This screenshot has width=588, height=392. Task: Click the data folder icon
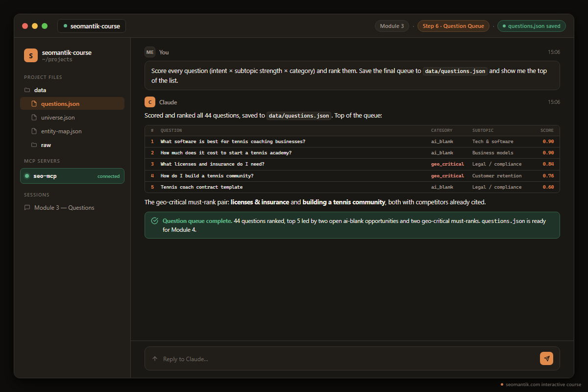click(x=27, y=90)
